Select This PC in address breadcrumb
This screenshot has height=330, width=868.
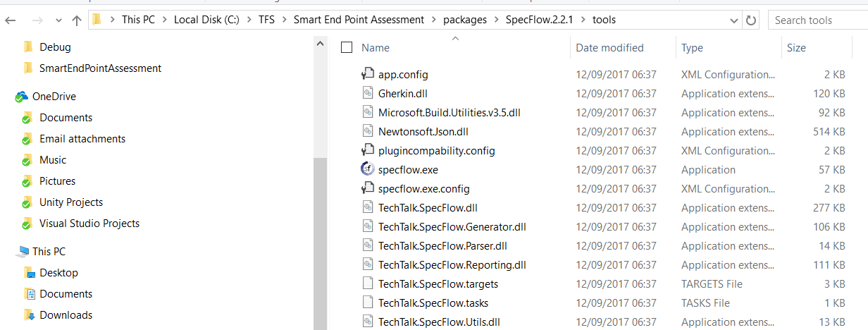click(138, 20)
